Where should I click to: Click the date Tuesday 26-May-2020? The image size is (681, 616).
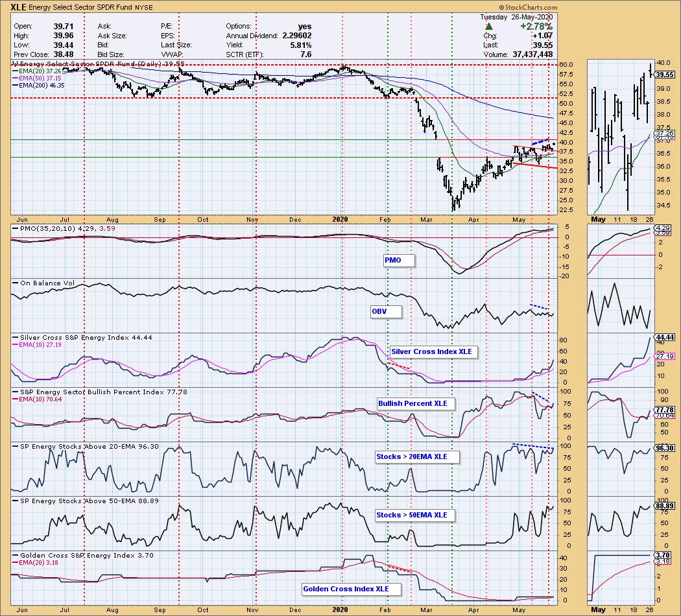point(516,17)
